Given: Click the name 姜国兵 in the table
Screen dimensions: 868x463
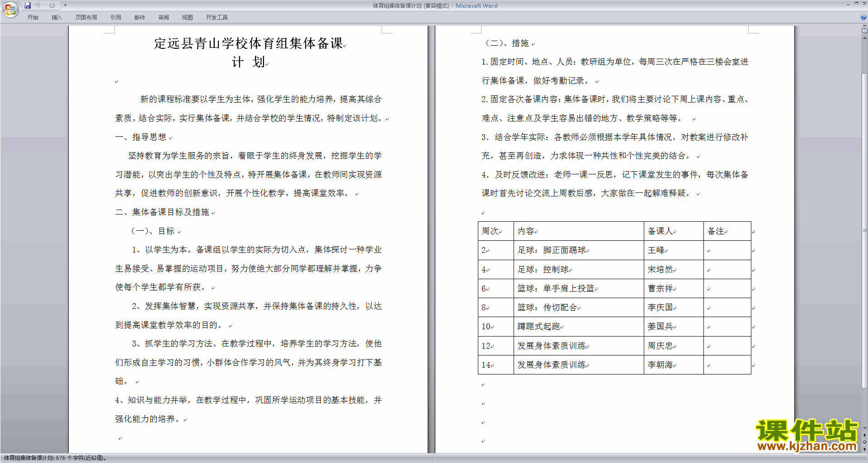Looking at the screenshot, I should point(660,326).
